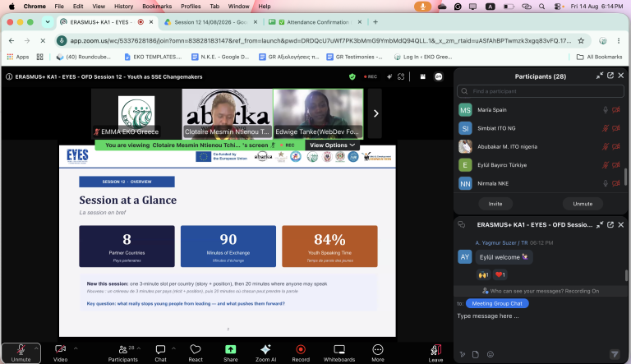Collapse the Participants panel with arrows icon
This screenshot has height=364, width=631.
pyautogui.click(x=600, y=76)
